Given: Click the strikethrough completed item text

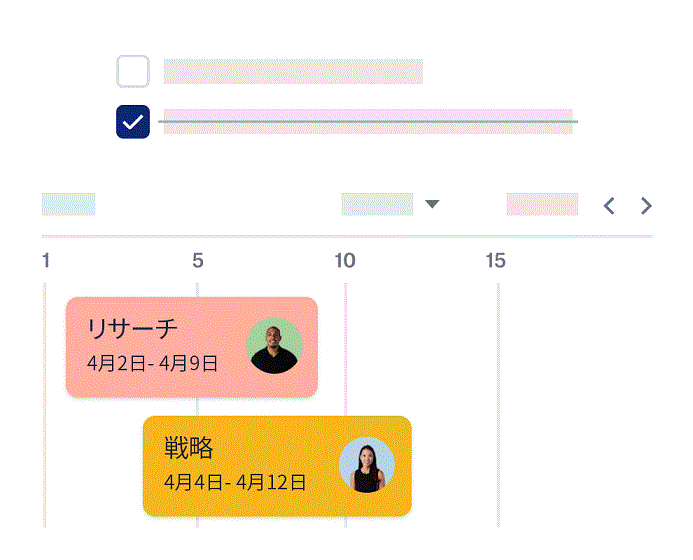Looking at the screenshot, I should pyautogui.click(x=368, y=122).
